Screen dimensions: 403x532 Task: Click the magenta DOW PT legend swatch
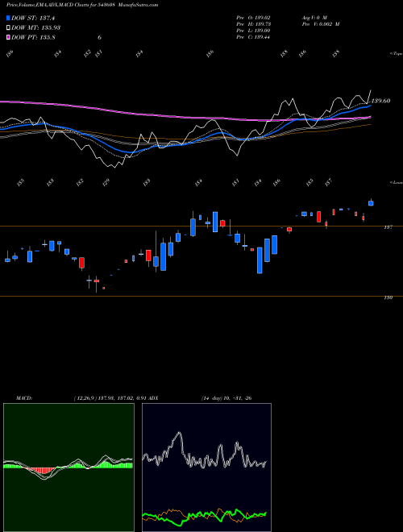[9, 37]
